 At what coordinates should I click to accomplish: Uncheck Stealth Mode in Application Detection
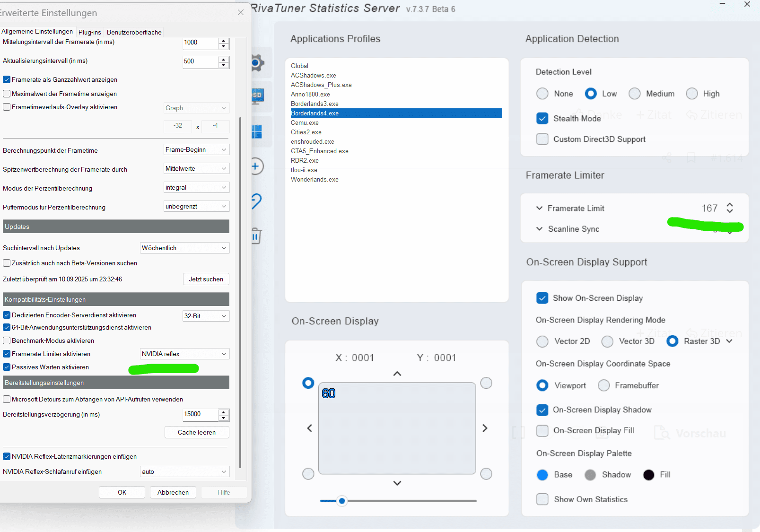(542, 118)
